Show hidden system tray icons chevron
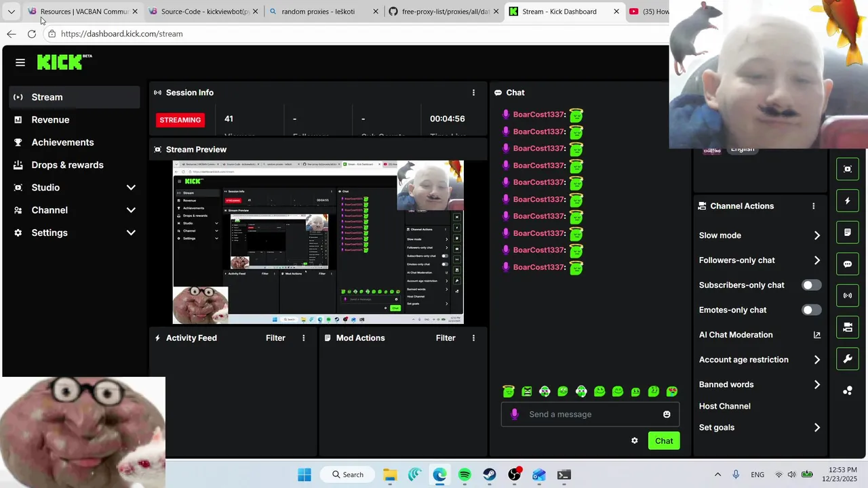 click(x=717, y=474)
